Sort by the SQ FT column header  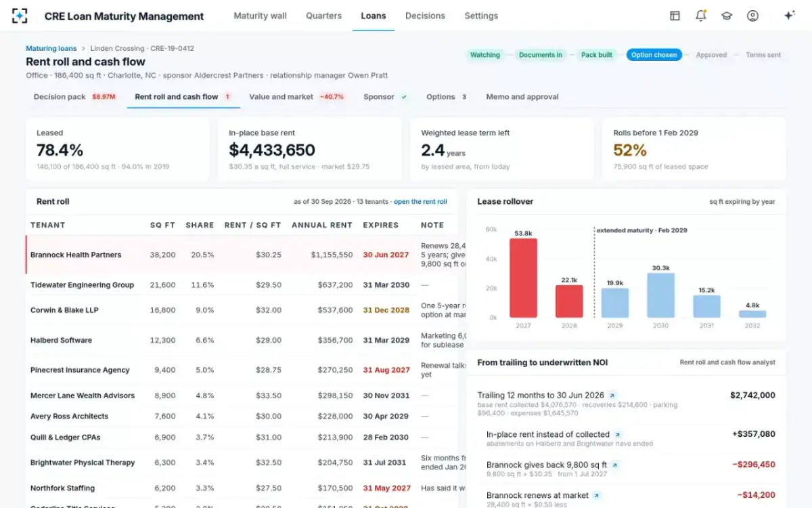(x=162, y=225)
